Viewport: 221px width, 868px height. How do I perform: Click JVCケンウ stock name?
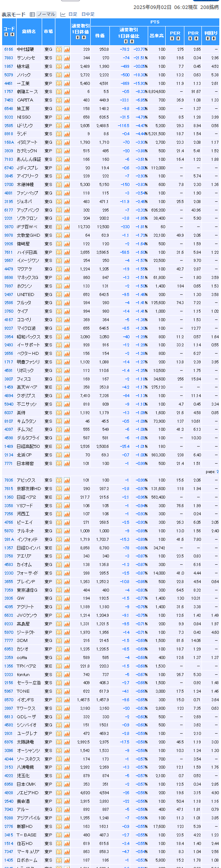coord(28,615)
